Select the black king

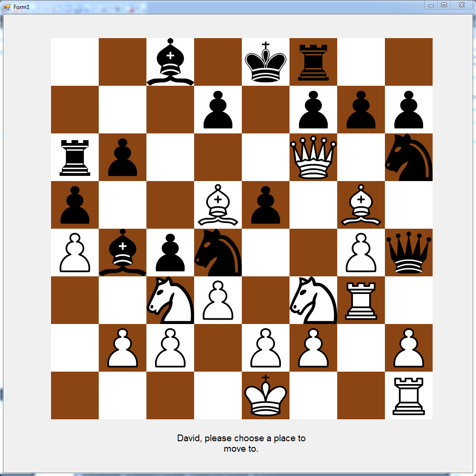(266, 62)
